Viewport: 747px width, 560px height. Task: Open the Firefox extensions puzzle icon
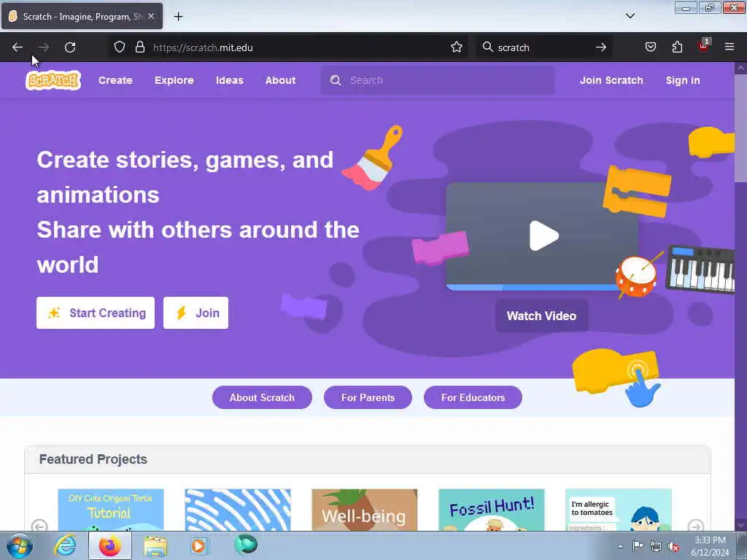coord(677,47)
